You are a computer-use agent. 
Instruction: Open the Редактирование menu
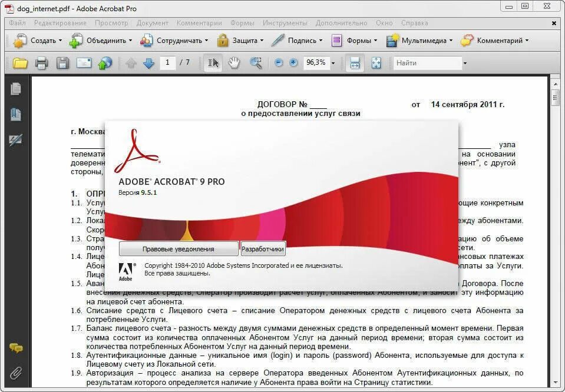pos(60,23)
